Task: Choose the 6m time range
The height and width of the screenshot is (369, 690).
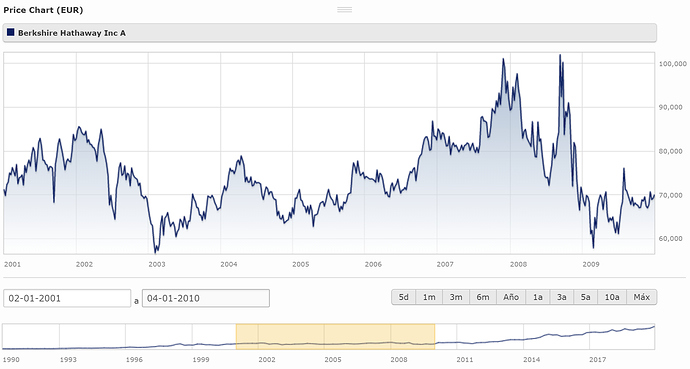Action: click(x=483, y=297)
